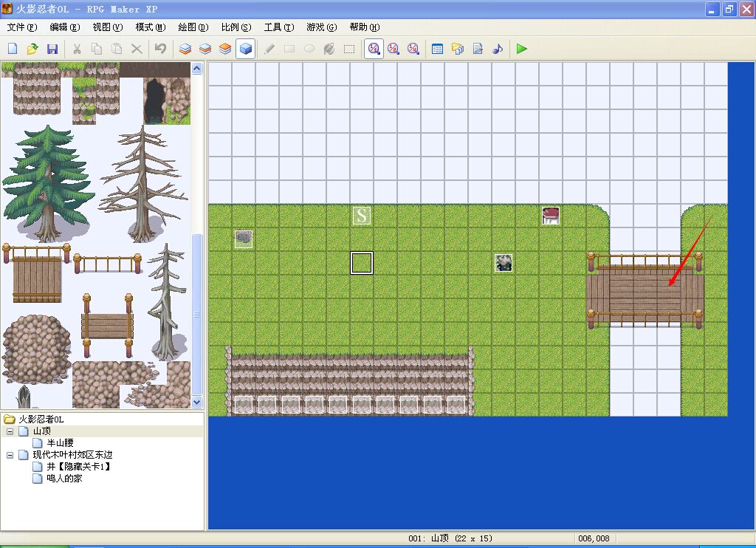This screenshot has height=548, width=756.
Task: Switch to Layer 2 editing mode
Action: point(205,49)
